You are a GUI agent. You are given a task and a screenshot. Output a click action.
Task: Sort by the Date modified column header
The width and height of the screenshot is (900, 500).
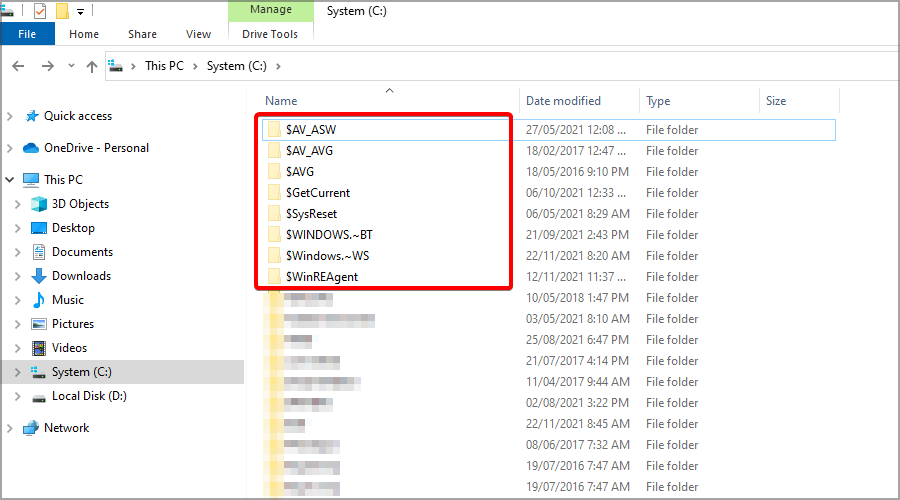coord(563,101)
